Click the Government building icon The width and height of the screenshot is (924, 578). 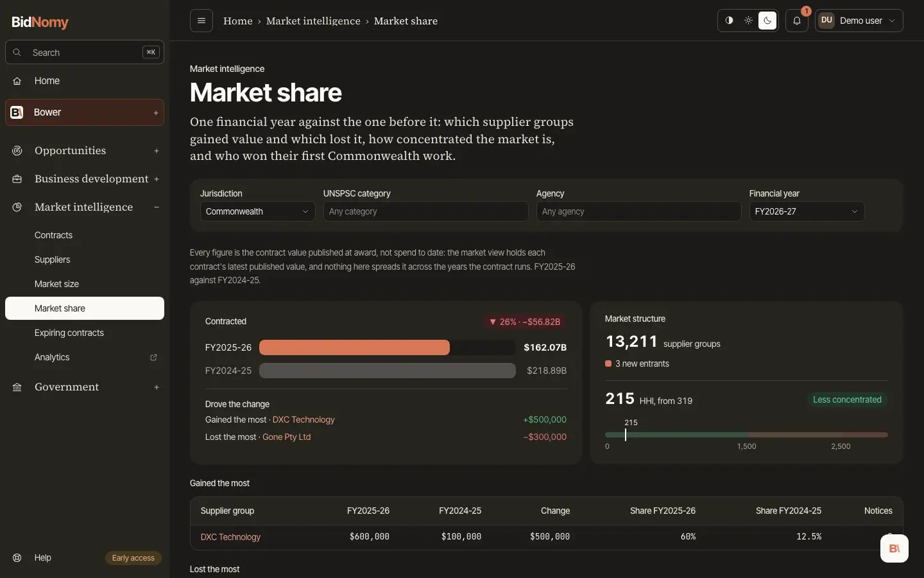point(17,387)
